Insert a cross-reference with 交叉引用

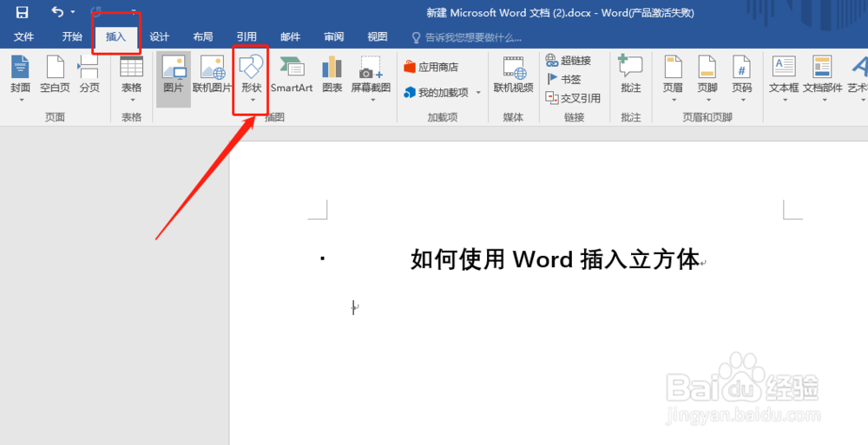(573, 98)
